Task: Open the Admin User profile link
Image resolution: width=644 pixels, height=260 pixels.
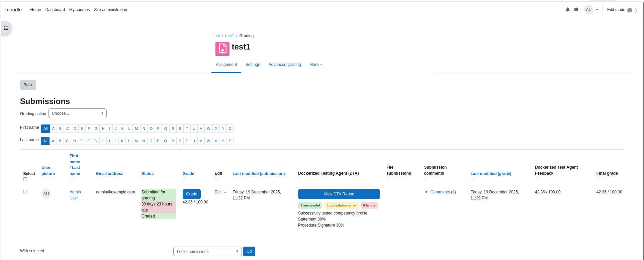Action: [75, 195]
